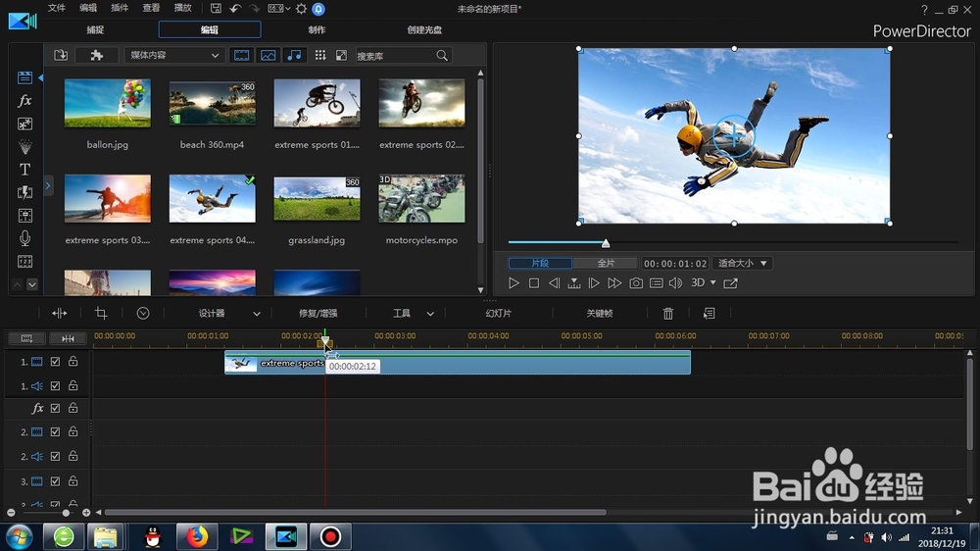
Task: Click the undo arrow icon
Action: [235, 9]
